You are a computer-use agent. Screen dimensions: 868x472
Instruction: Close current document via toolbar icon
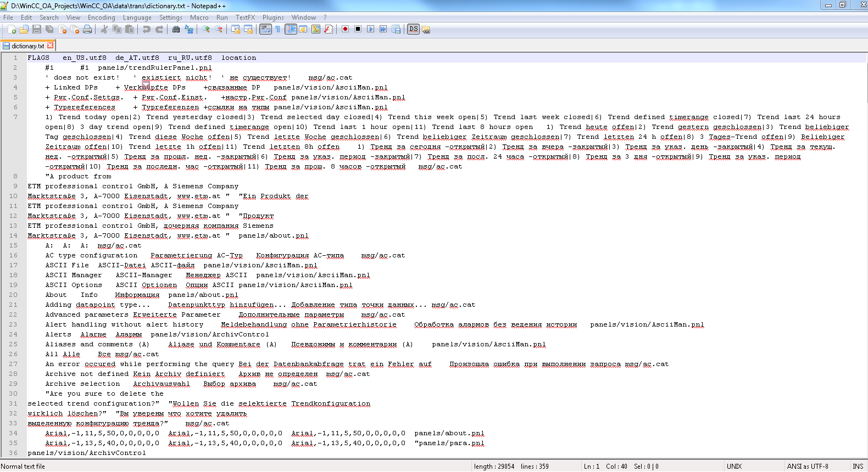[62, 29]
